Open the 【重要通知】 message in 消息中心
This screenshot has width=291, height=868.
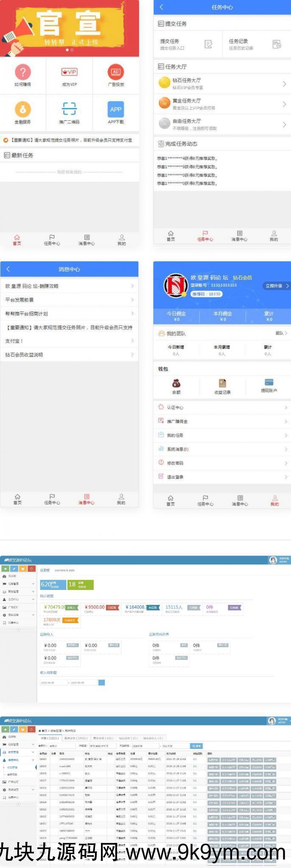pyautogui.click(x=69, y=334)
